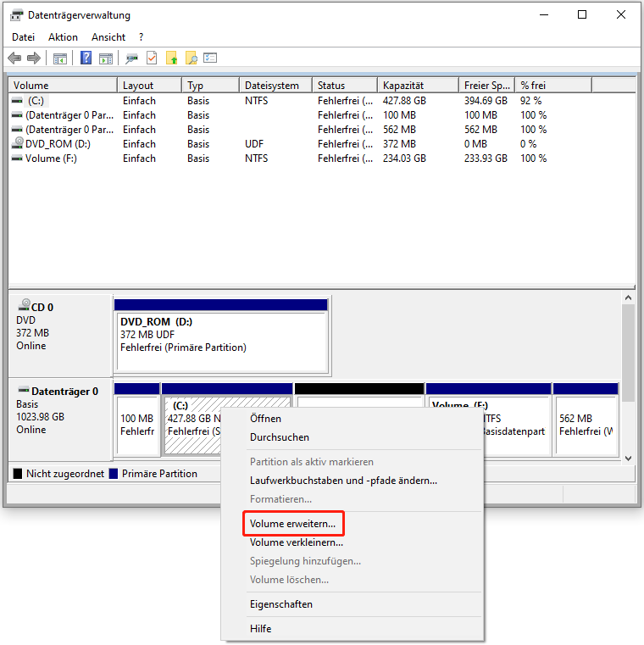This screenshot has height=645, width=644.
Task: Click the Volume (F:) drive icon in list
Action: click(17, 158)
